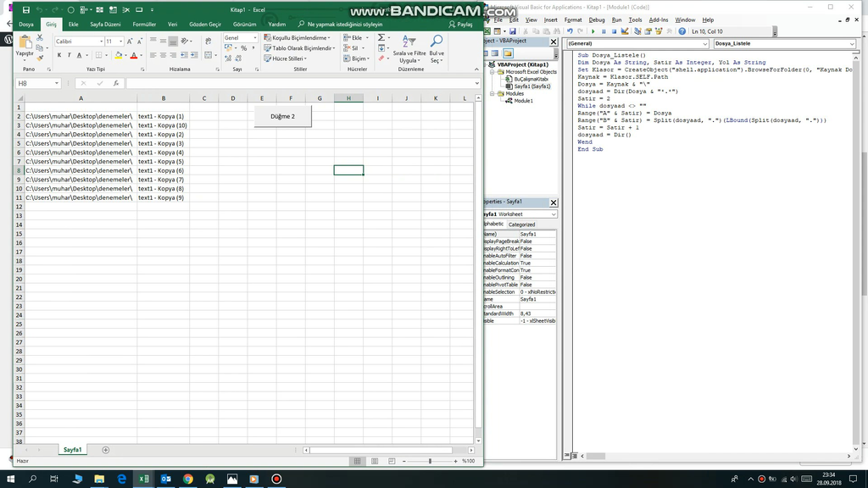The height and width of the screenshot is (488, 868).
Task: Click the blue Help icon in VBA toolbar
Action: 682,31
